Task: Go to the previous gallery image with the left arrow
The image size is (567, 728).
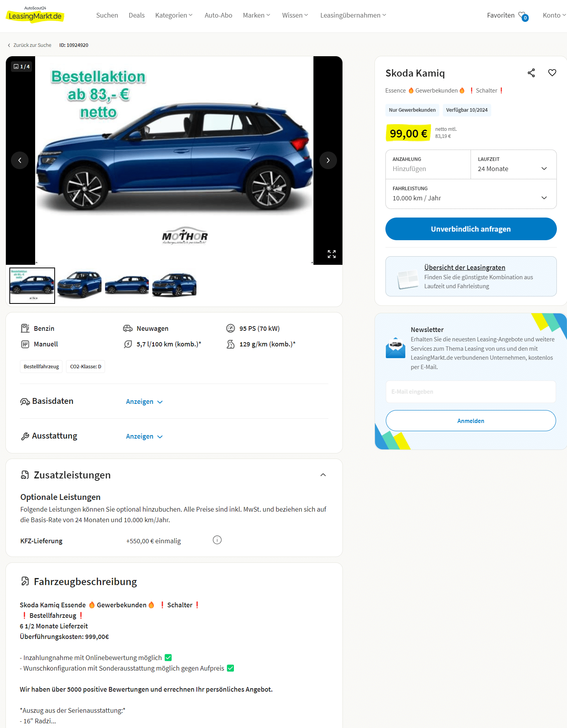Action: click(20, 161)
